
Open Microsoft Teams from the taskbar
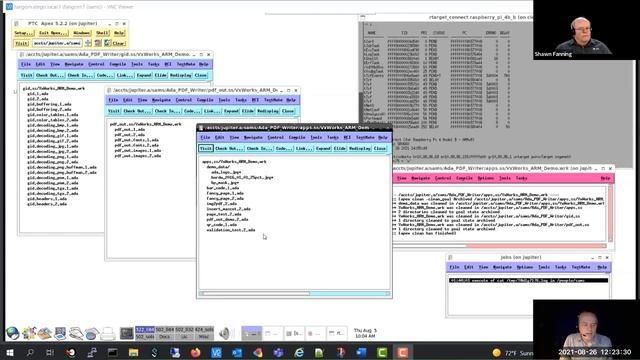(278, 352)
